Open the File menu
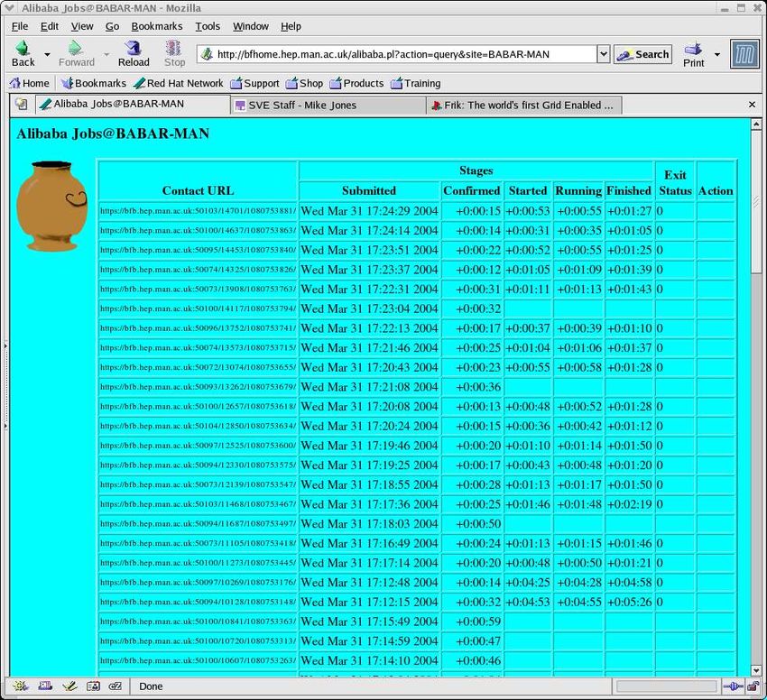The height and width of the screenshot is (700, 767). pos(20,26)
